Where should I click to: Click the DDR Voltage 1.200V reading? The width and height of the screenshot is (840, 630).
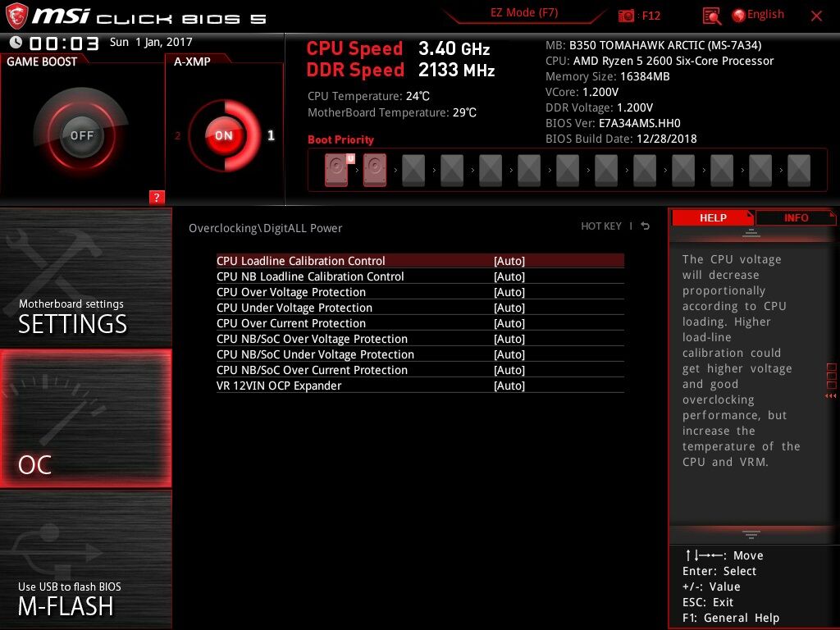pos(599,107)
